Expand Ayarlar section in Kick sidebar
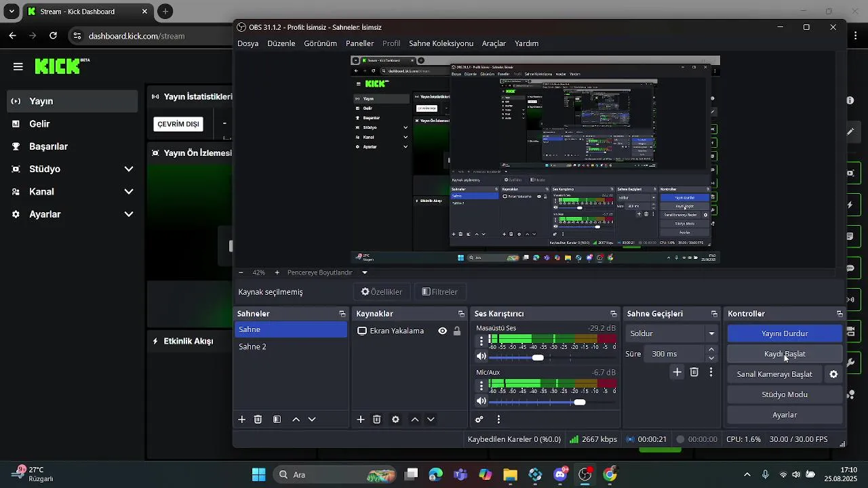 (x=128, y=214)
